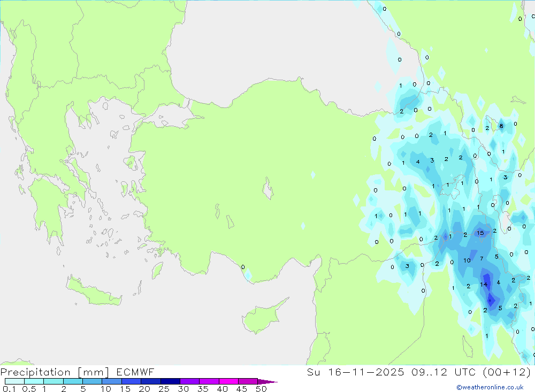Click the '50' legend scale label
The height and width of the screenshot is (392, 535).
click(261, 389)
